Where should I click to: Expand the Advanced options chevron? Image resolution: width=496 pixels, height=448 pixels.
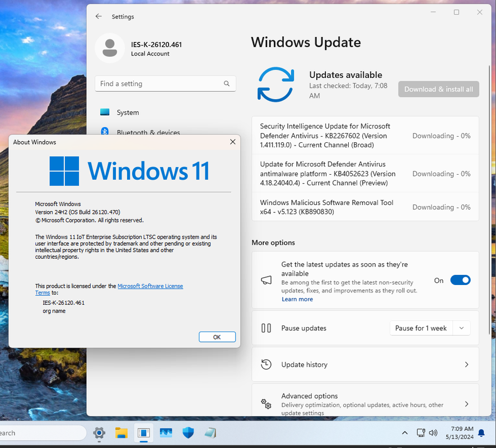[x=466, y=404]
